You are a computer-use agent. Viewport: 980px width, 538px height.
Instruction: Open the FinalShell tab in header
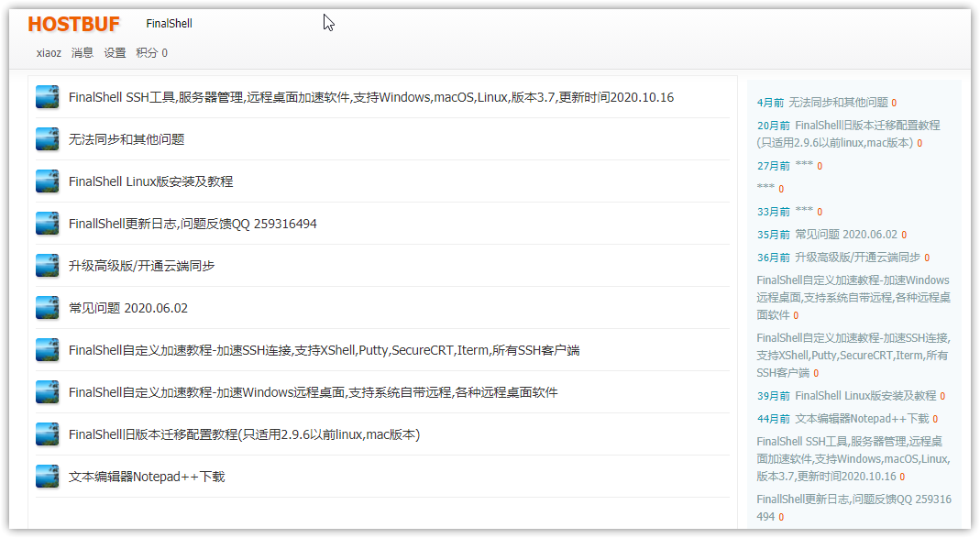tap(169, 24)
